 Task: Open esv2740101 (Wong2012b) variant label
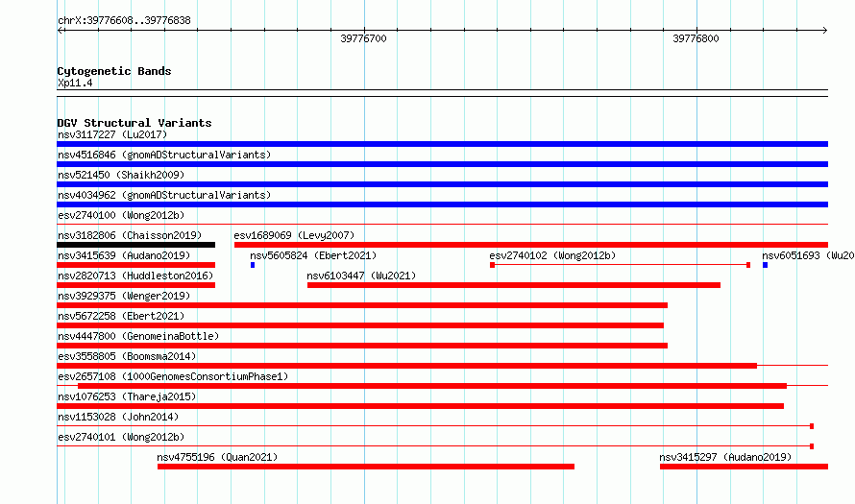pyautogui.click(x=121, y=437)
